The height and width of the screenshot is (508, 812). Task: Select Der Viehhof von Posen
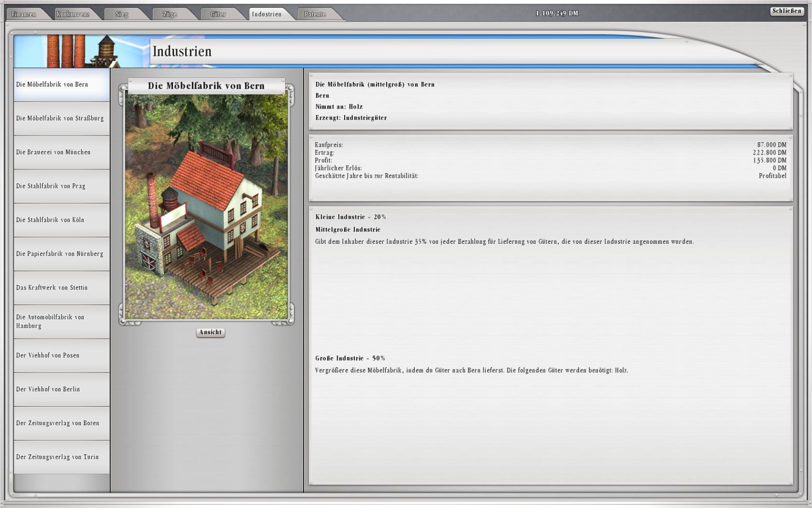pos(61,356)
